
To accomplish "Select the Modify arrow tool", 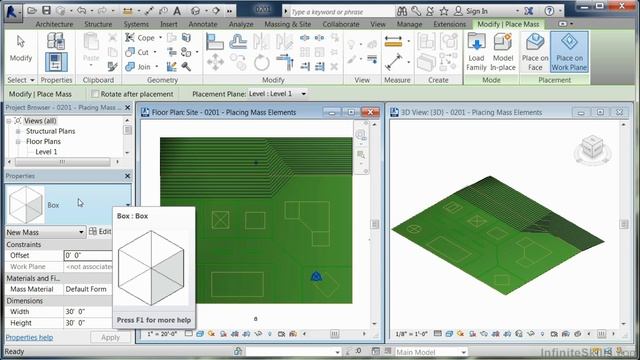I will click(x=20, y=48).
